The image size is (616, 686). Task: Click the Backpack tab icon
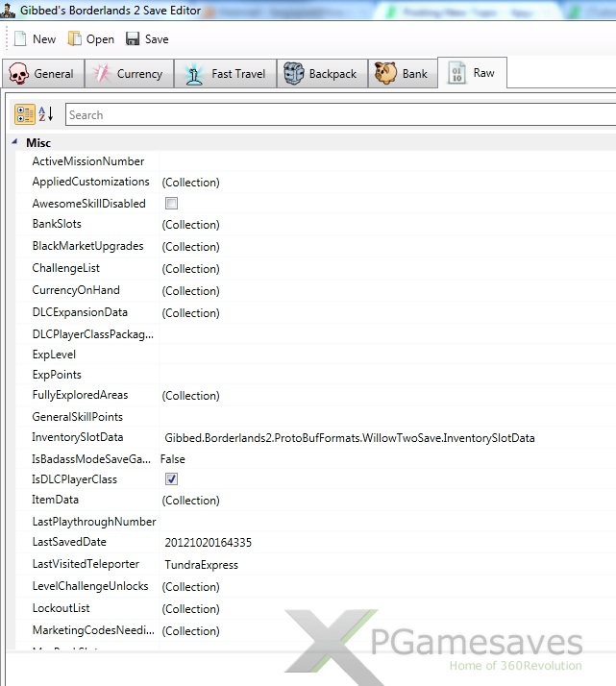point(294,74)
